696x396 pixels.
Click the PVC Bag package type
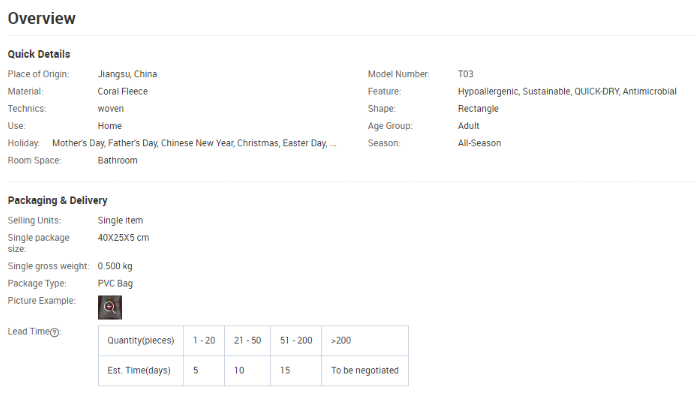pos(115,284)
